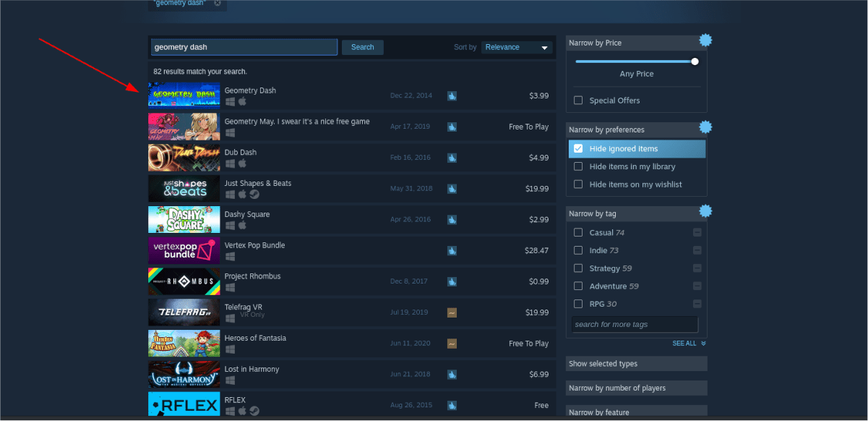Screen dimensions: 868x421
Task: Click the RFLEX game thumbnail
Action: [x=184, y=404]
